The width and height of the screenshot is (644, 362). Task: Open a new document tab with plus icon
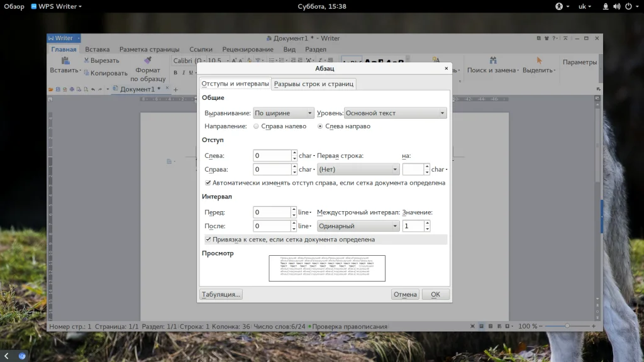tap(175, 90)
